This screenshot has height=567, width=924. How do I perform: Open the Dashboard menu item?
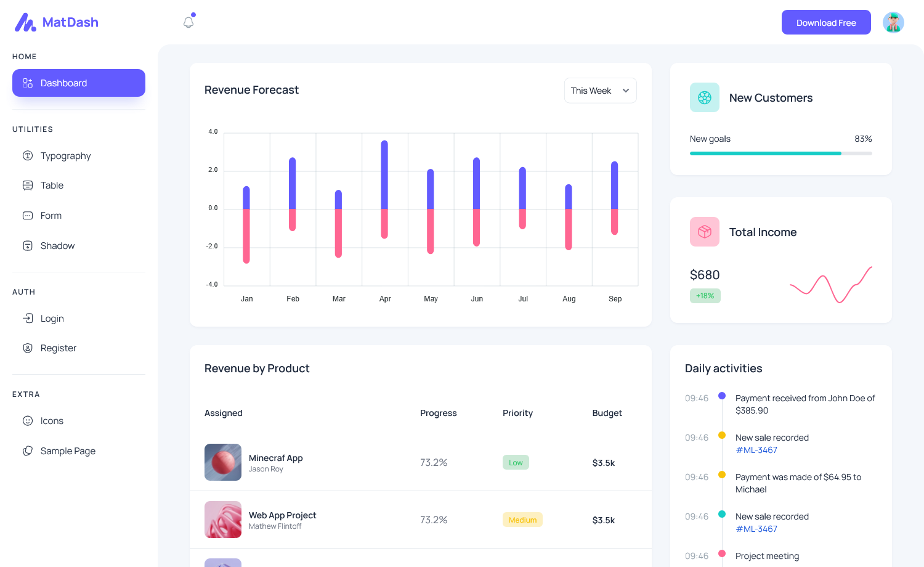pos(79,83)
